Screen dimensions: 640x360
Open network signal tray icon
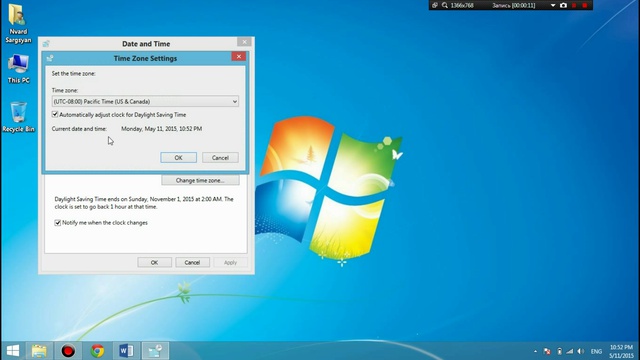point(570,351)
